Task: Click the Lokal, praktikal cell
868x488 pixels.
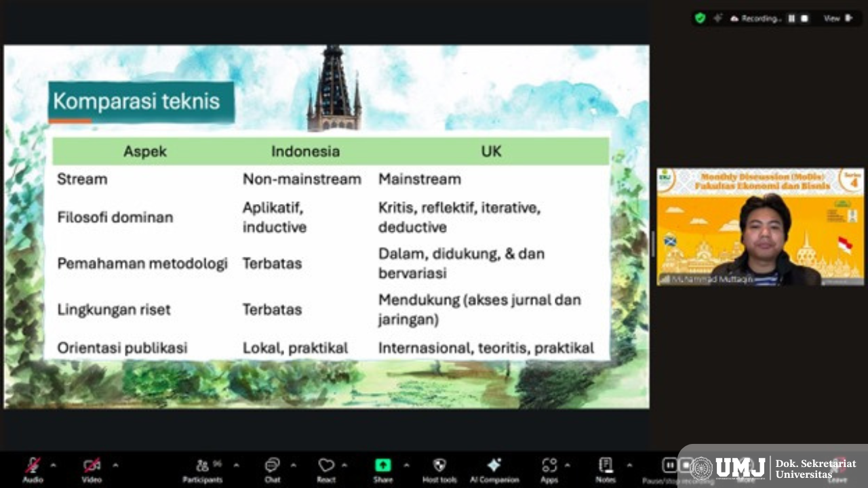Action: [x=296, y=348]
